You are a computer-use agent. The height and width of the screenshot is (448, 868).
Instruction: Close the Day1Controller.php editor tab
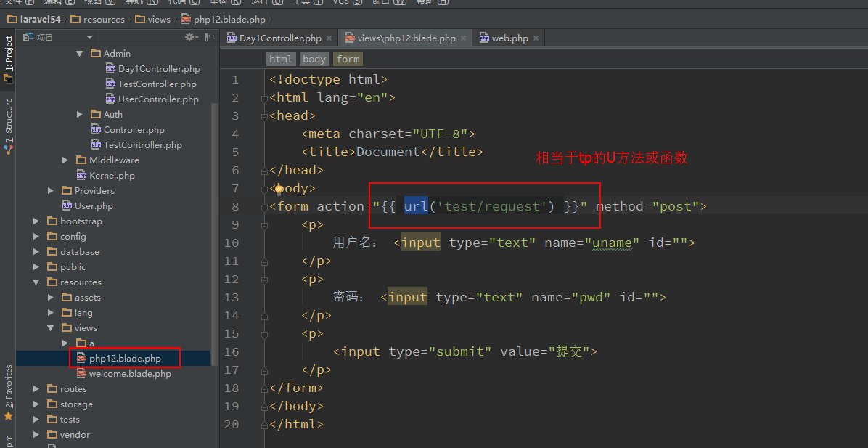point(329,38)
